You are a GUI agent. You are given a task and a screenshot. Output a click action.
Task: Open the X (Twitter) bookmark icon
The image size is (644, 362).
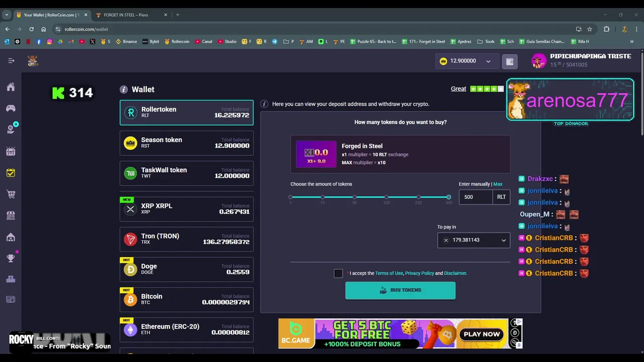pyautogui.click(x=93, y=42)
